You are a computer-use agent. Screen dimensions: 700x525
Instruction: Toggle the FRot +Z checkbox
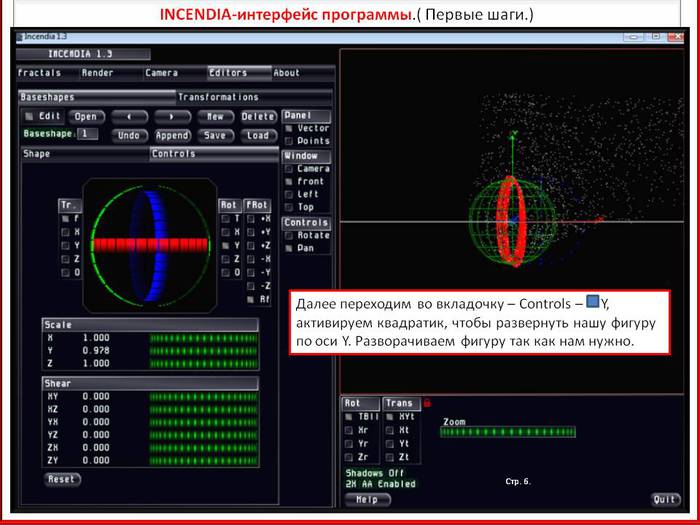click(251, 246)
